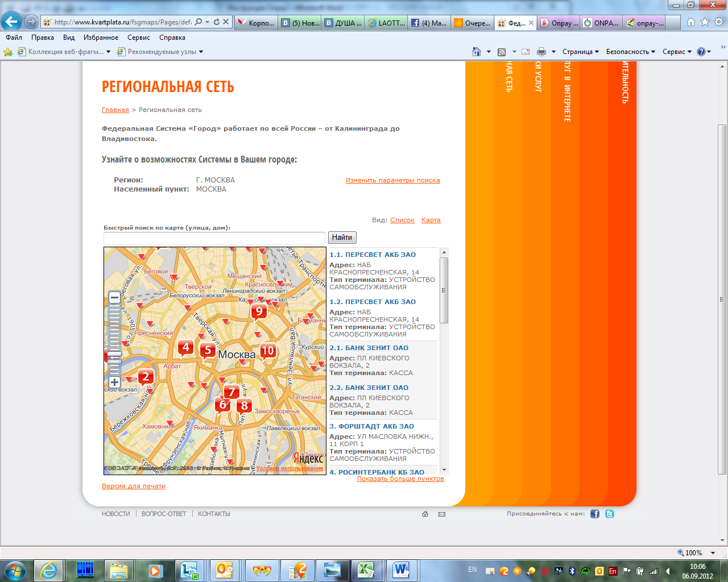Click the Изменить параметры поиска link
The height and width of the screenshot is (582, 728).
click(x=392, y=180)
